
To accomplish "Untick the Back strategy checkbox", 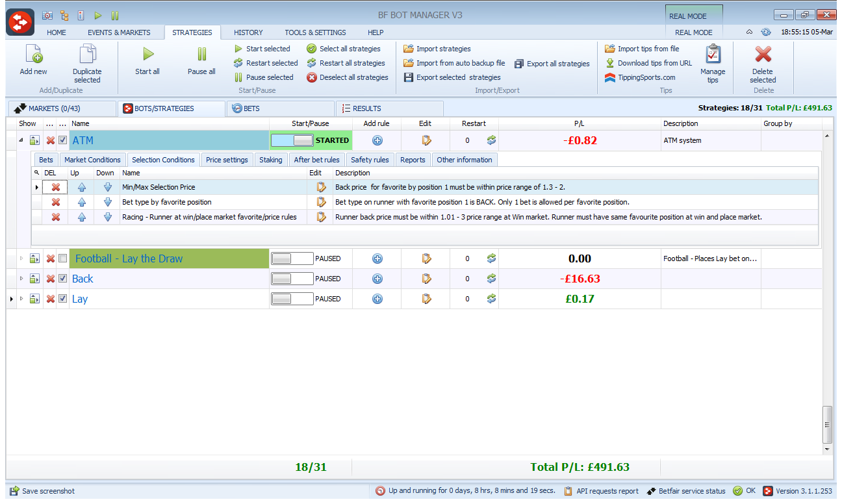I will pos(62,279).
